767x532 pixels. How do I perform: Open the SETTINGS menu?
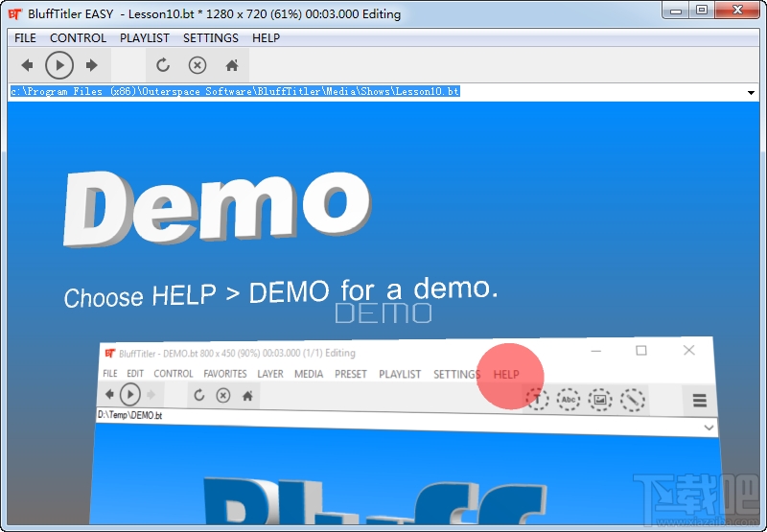click(x=210, y=38)
